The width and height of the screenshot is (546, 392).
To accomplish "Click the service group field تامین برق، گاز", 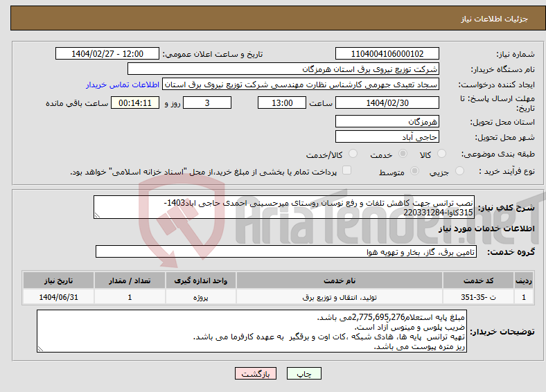I will pos(286,251).
